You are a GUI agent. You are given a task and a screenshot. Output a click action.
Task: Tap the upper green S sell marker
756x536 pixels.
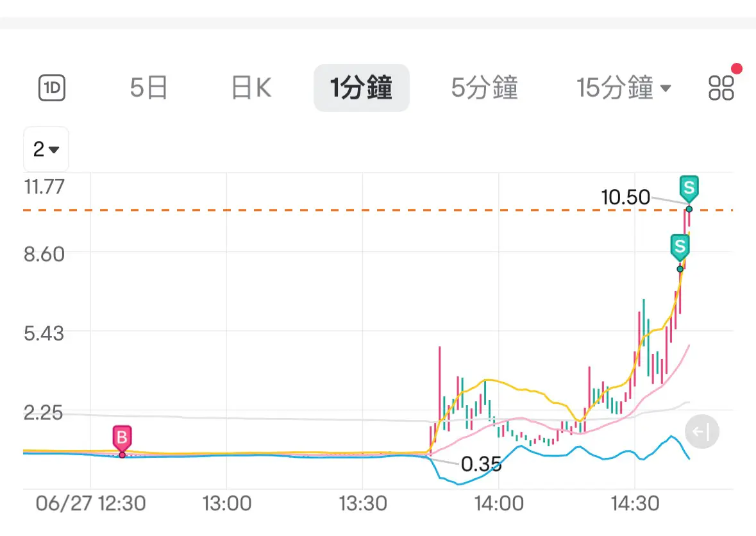coord(689,188)
